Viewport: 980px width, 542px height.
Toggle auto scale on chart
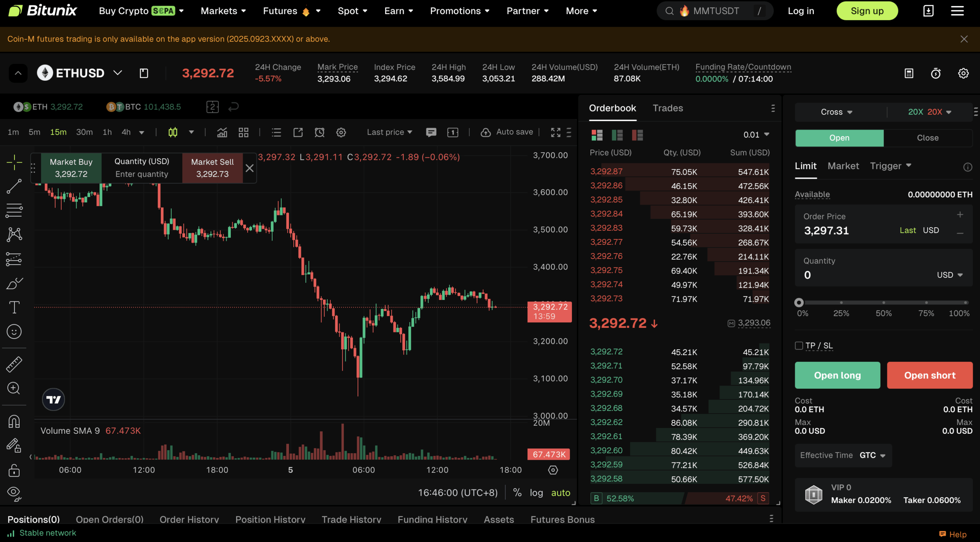click(560, 493)
